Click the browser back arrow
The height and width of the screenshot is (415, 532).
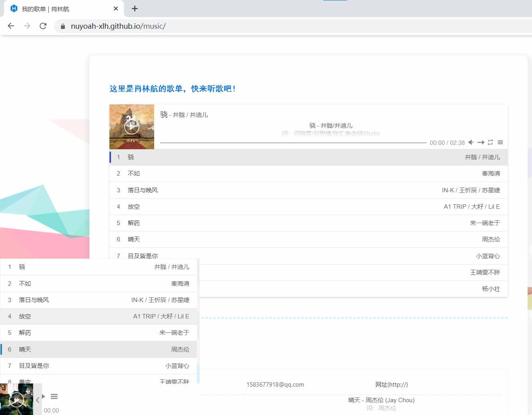(x=11, y=26)
